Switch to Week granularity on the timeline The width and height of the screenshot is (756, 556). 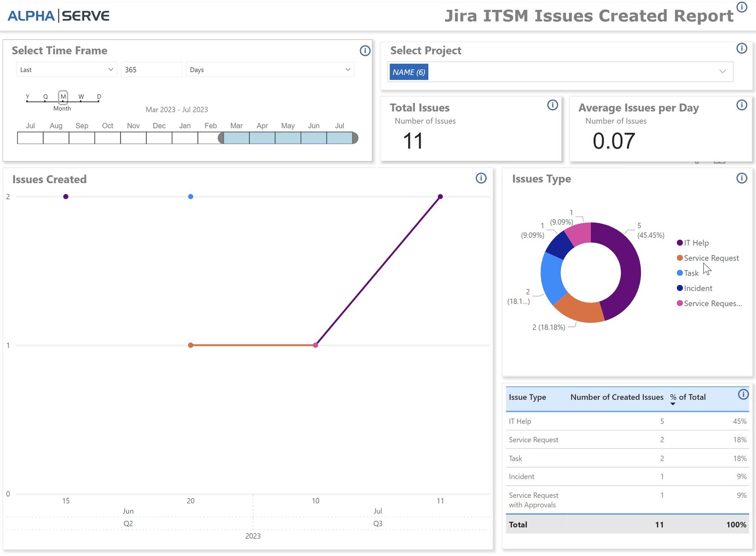(81, 96)
